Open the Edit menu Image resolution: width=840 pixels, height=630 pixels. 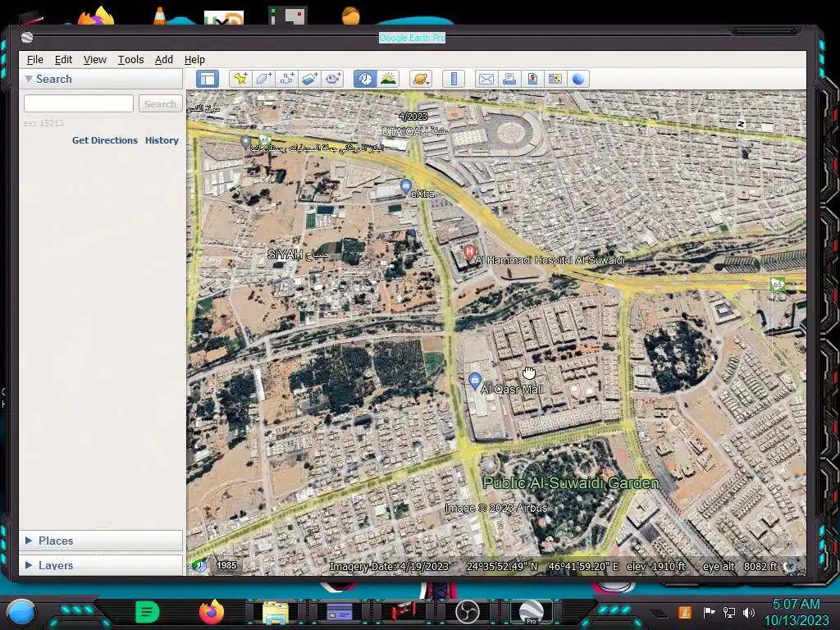63,59
